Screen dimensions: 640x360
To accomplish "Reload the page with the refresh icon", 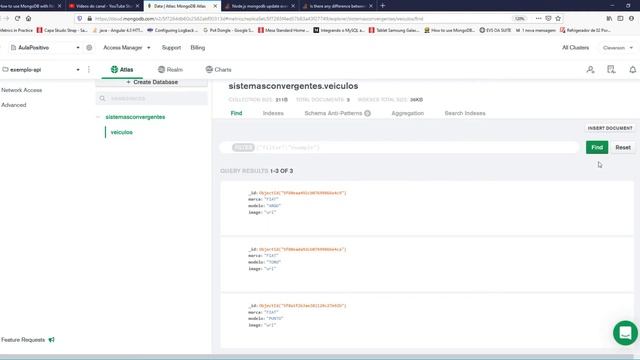I will coord(17,18).
